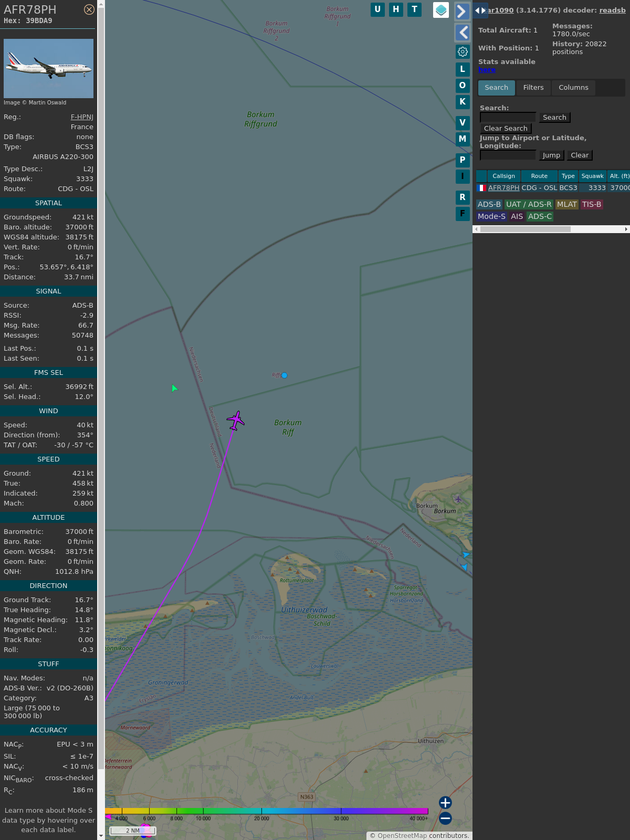Sort the table by Callsign column
Image resolution: width=630 pixels, height=840 pixels.
click(x=503, y=176)
